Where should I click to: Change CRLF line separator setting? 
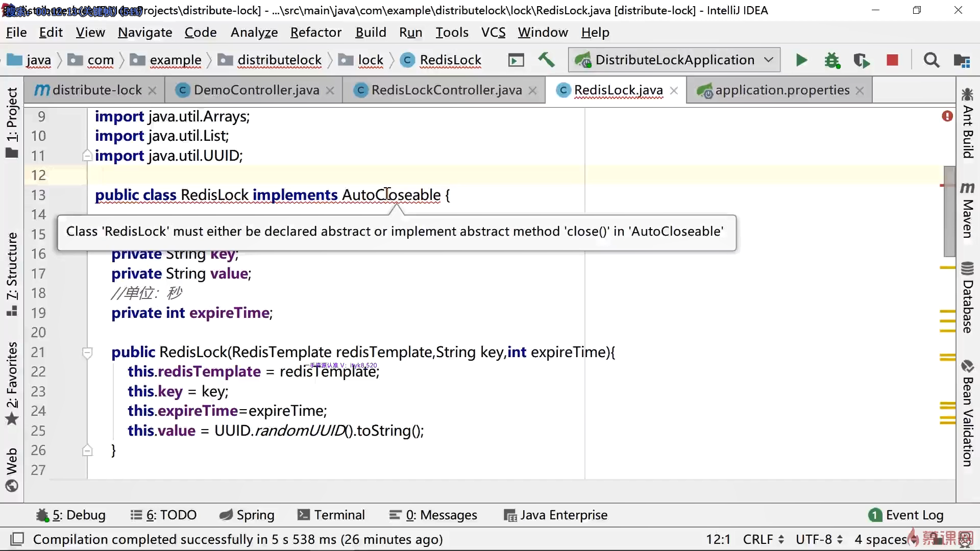pos(763,539)
